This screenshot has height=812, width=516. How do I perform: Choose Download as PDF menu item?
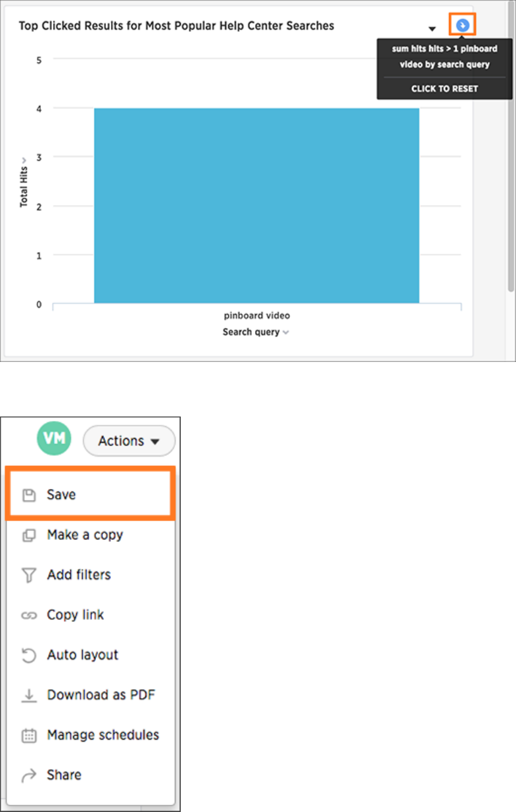tap(90, 695)
